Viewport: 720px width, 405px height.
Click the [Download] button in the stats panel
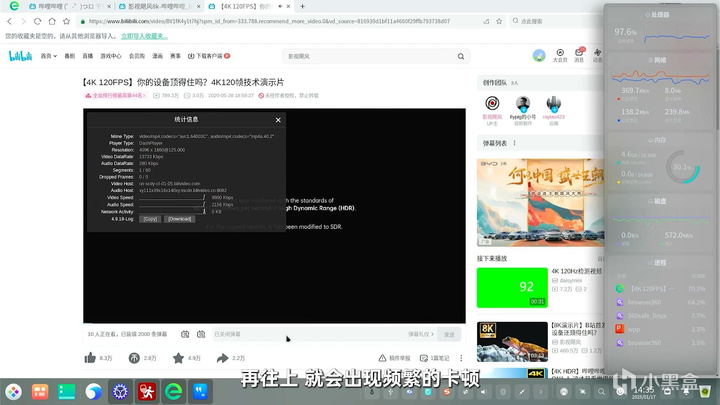pyautogui.click(x=180, y=219)
